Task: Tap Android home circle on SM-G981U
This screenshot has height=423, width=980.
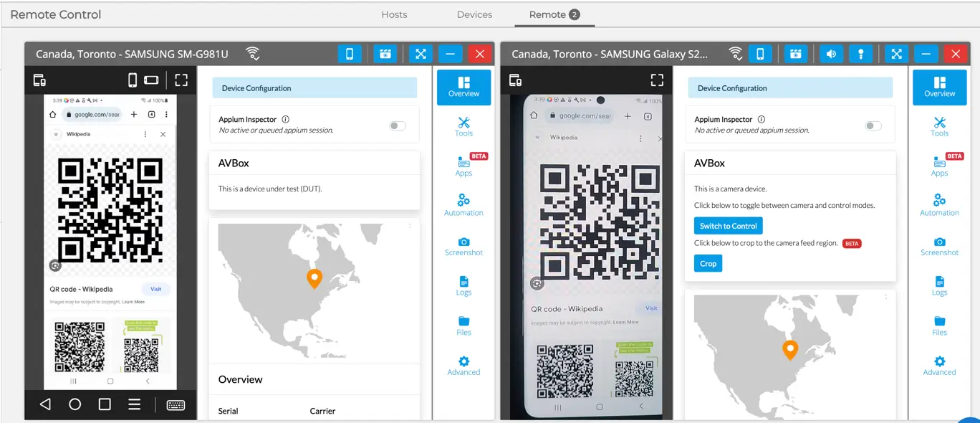Action: [75, 404]
